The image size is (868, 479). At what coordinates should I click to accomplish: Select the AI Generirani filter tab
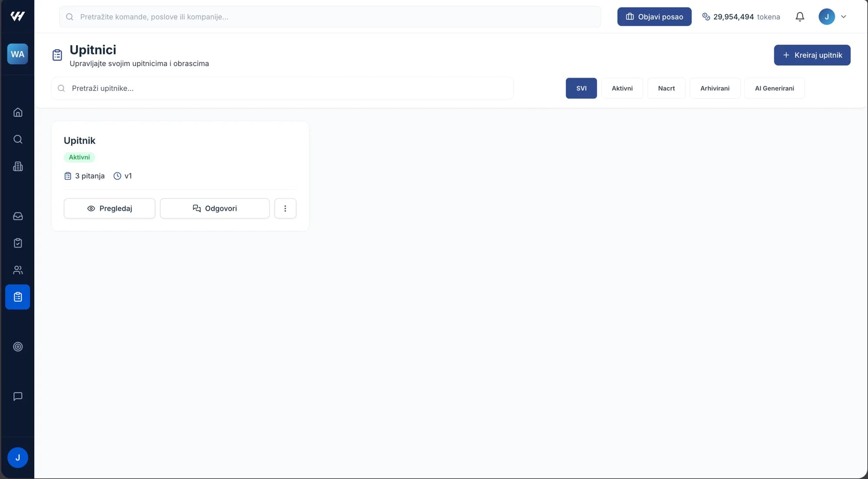[x=774, y=88]
